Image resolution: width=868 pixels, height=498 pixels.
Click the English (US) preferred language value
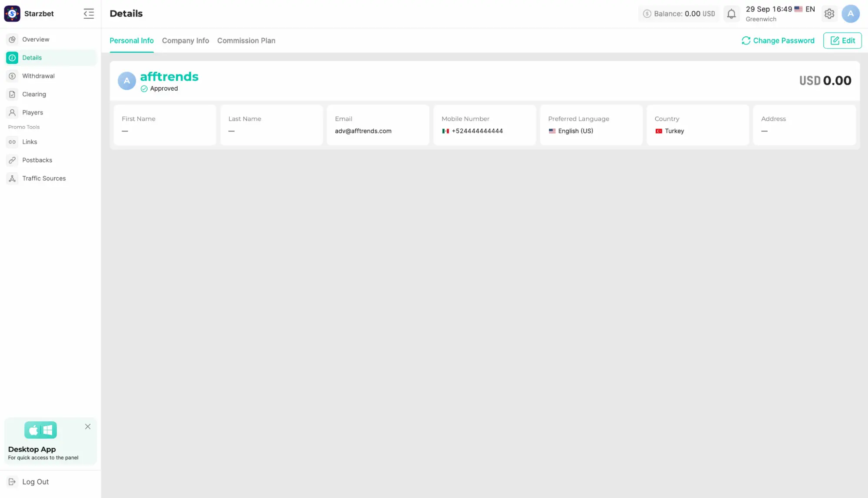pyautogui.click(x=575, y=131)
